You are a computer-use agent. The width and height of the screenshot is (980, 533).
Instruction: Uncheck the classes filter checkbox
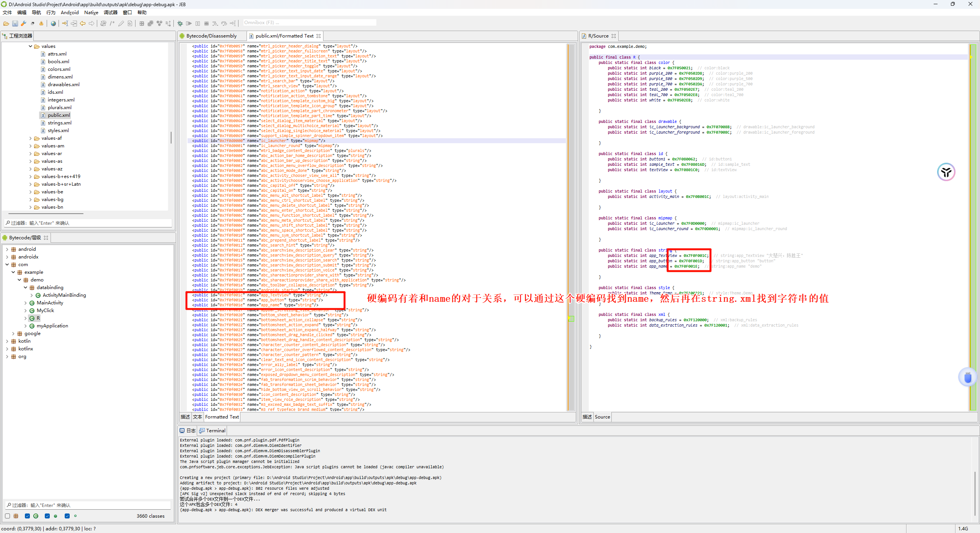click(x=27, y=516)
